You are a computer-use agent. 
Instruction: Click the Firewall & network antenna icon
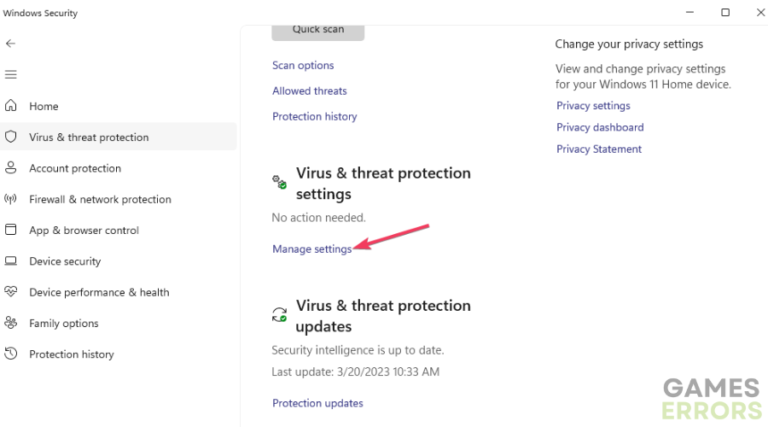point(11,199)
